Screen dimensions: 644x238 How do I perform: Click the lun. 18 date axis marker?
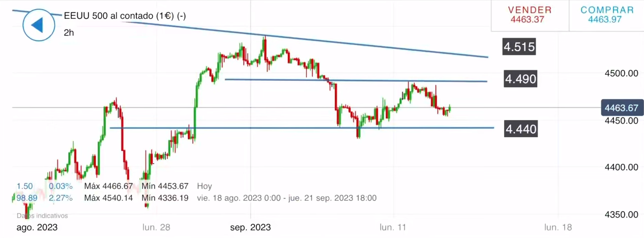point(558,227)
